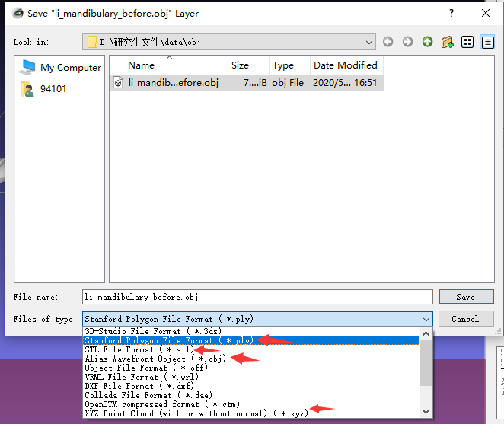Go to parent directory with green up arrow

[x=428, y=42]
